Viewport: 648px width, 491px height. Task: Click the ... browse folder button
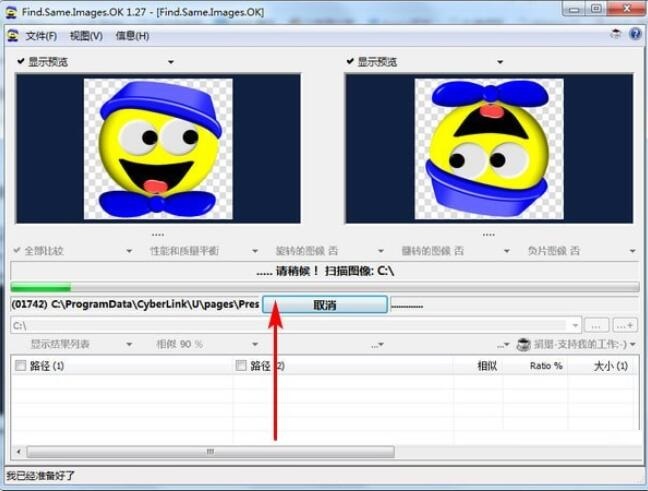pos(596,326)
